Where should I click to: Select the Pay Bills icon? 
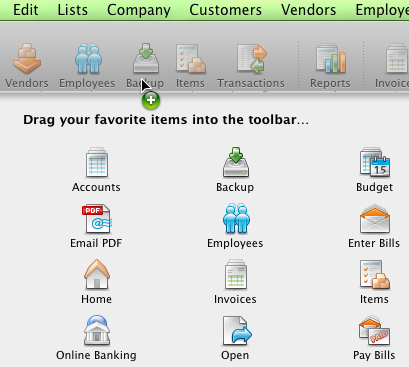coord(374,330)
